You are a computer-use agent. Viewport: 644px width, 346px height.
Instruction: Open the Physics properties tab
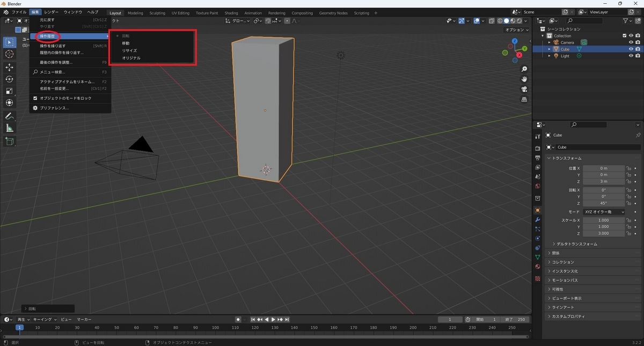[537, 238]
